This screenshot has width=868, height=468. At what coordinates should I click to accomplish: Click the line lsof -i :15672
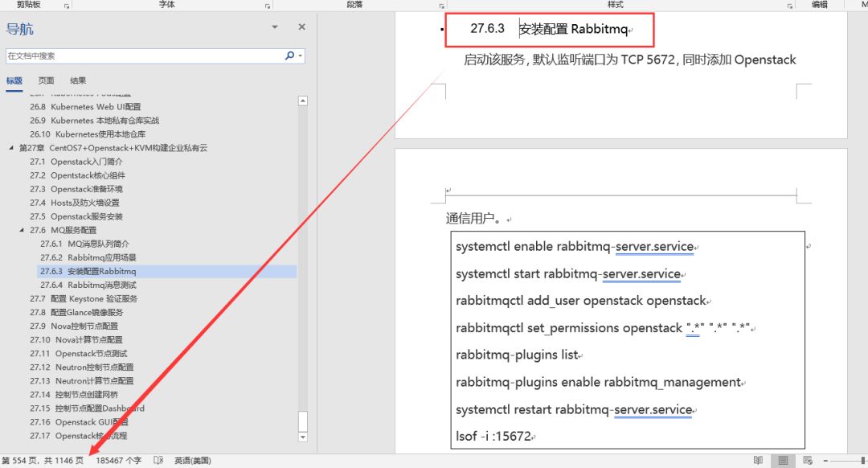coord(493,437)
